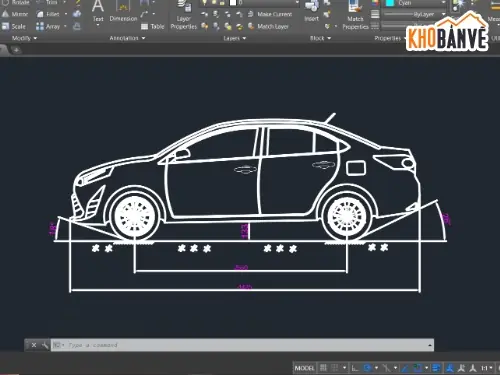Select the Array tool
This screenshot has height=375, width=500.
click(x=48, y=26)
